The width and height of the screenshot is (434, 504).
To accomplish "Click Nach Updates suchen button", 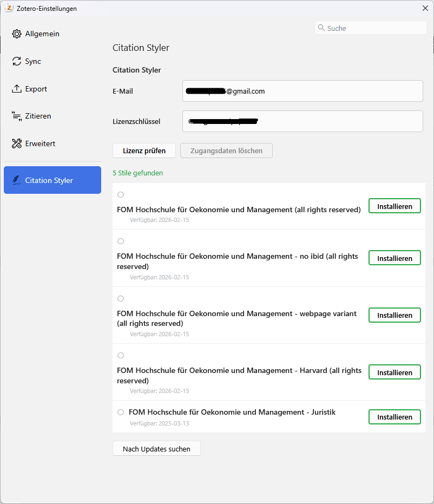I will click(x=156, y=449).
